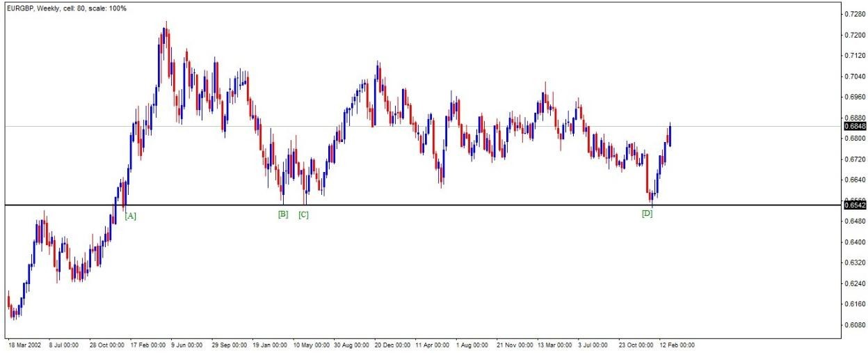
Task: Click the 0.6640 price axis label
Action: coord(855,180)
